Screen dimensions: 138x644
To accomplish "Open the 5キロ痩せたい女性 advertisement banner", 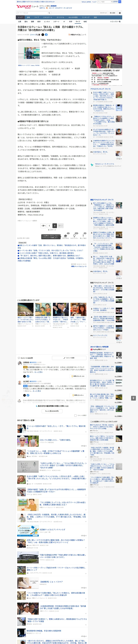I will pyautogui.click(x=106, y=70).
